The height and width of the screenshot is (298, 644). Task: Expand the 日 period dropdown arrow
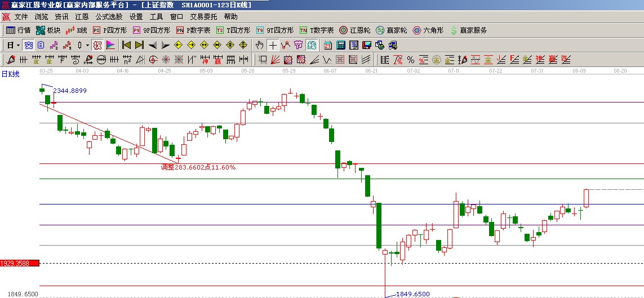(19, 45)
